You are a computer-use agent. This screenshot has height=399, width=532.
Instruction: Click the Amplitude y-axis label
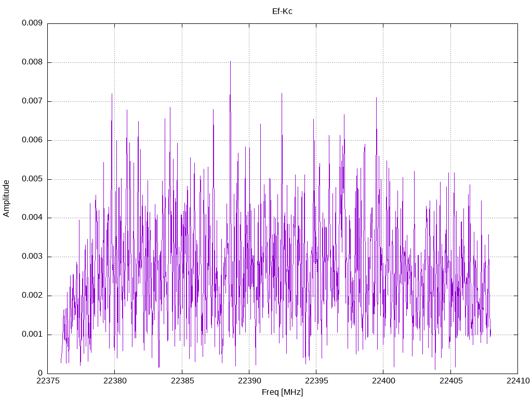[6, 198]
